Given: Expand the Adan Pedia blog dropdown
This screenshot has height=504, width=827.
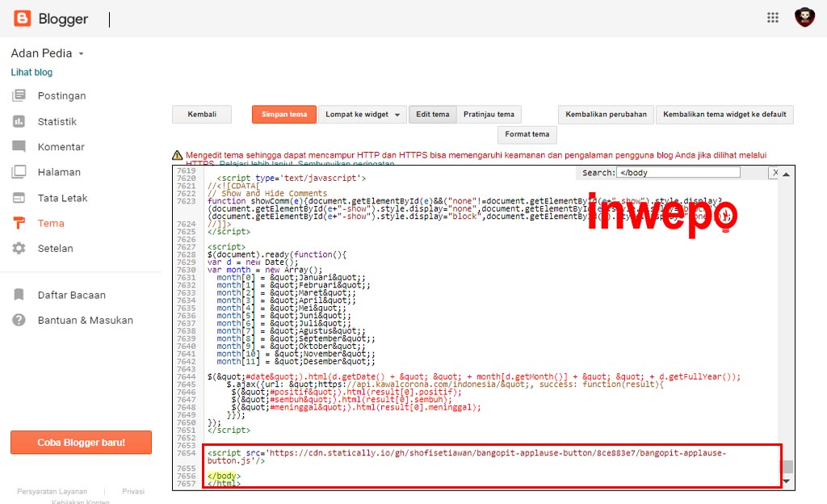Looking at the screenshot, I should point(82,54).
